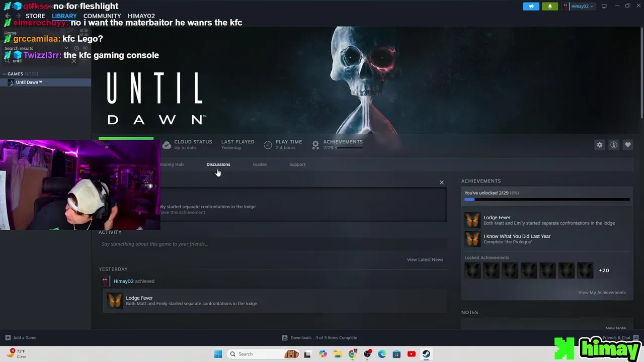
Task: Click 'Say something about this game' field
Action: (x=272, y=244)
